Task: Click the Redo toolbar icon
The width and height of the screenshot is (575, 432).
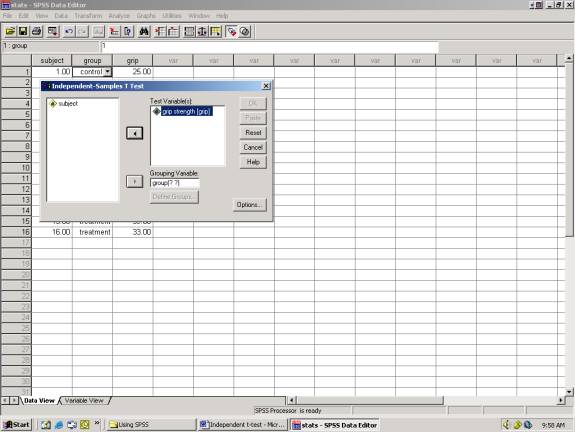Action: [83, 32]
